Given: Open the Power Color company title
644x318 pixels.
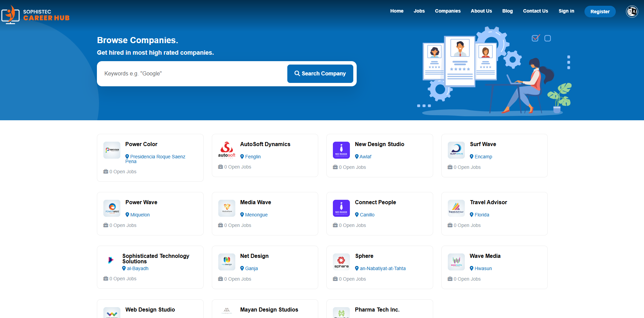Looking at the screenshot, I should (141, 144).
